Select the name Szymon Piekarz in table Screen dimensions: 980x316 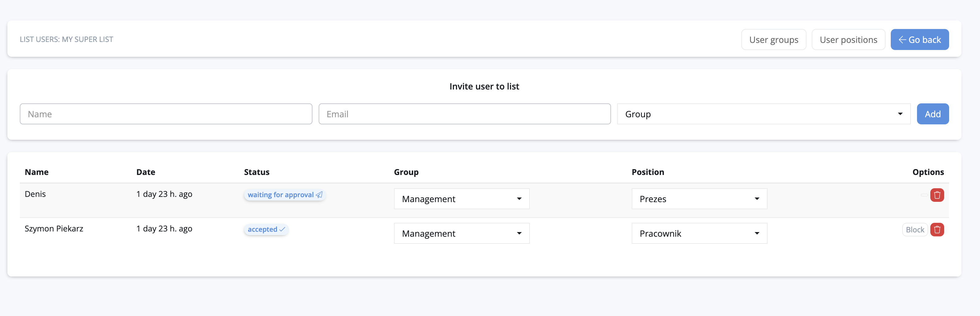tap(54, 229)
